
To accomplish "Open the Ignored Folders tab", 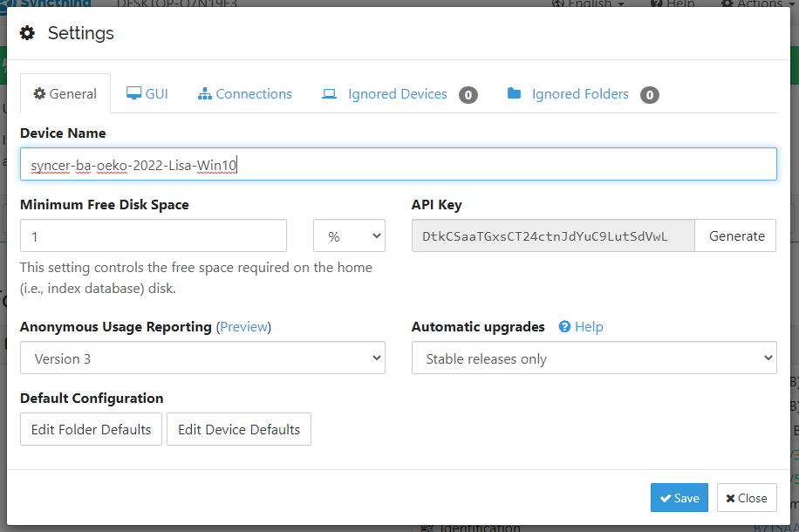I will (x=580, y=94).
